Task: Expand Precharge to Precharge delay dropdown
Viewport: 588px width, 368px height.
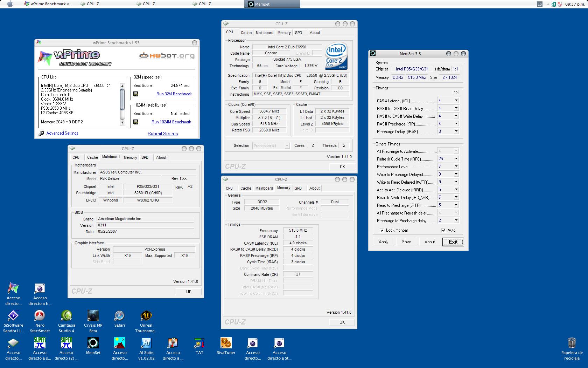Action: point(456,220)
